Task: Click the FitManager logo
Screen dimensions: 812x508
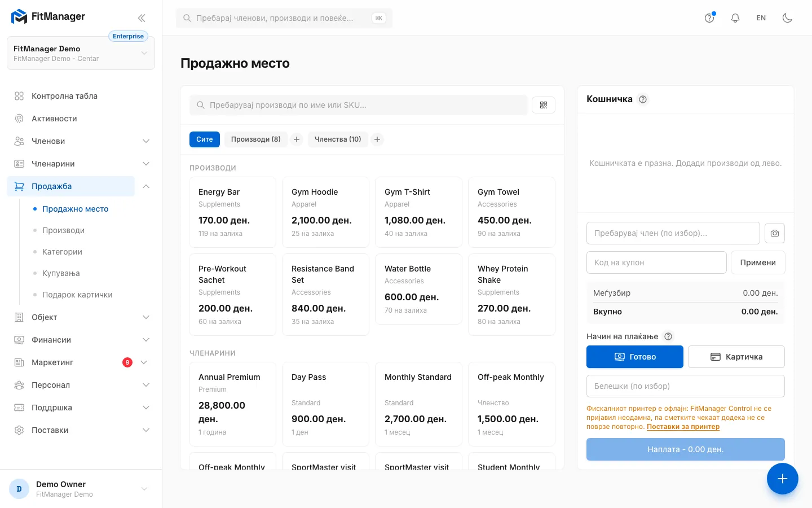Action: [x=48, y=16]
